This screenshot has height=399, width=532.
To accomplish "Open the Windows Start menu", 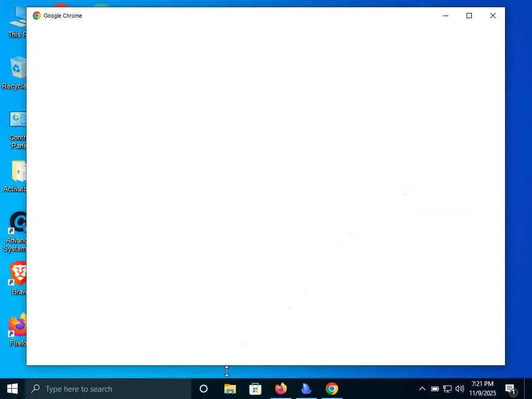I will click(x=12, y=389).
